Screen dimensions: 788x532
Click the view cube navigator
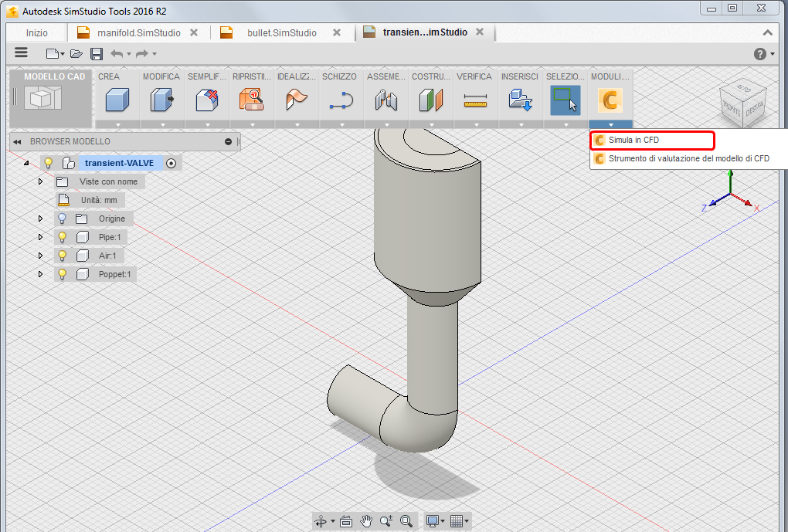pyautogui.click(x=744, y=102)
